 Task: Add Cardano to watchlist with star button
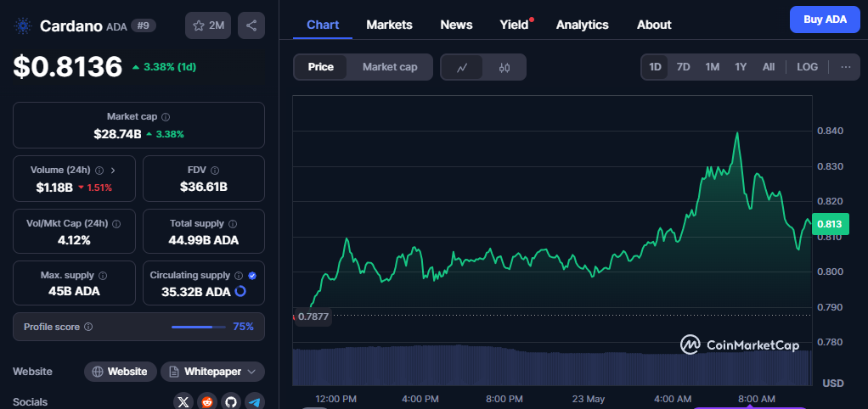click(208, 25)
